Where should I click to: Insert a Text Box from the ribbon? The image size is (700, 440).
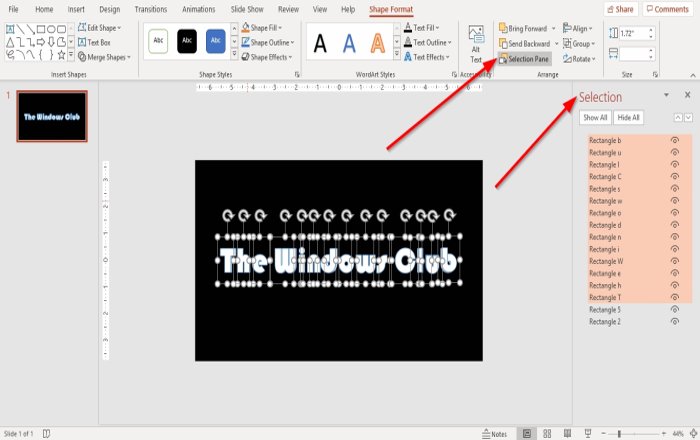pyautogui.click(x=94, y=42)
